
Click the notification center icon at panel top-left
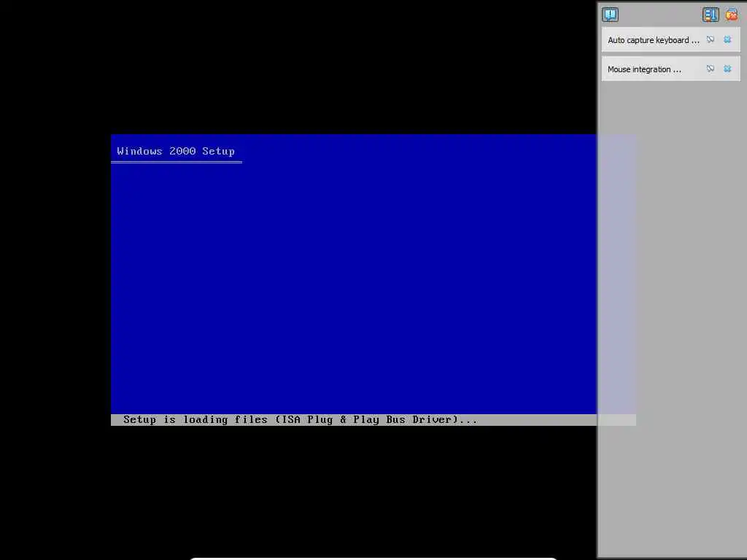pyautogui.click(x=610, y=15)
